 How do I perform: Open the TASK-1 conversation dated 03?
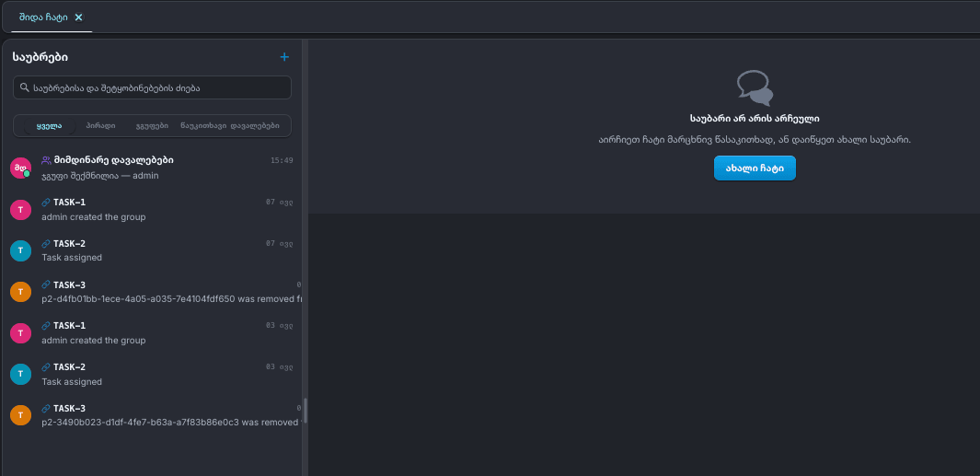click(152, 332)
